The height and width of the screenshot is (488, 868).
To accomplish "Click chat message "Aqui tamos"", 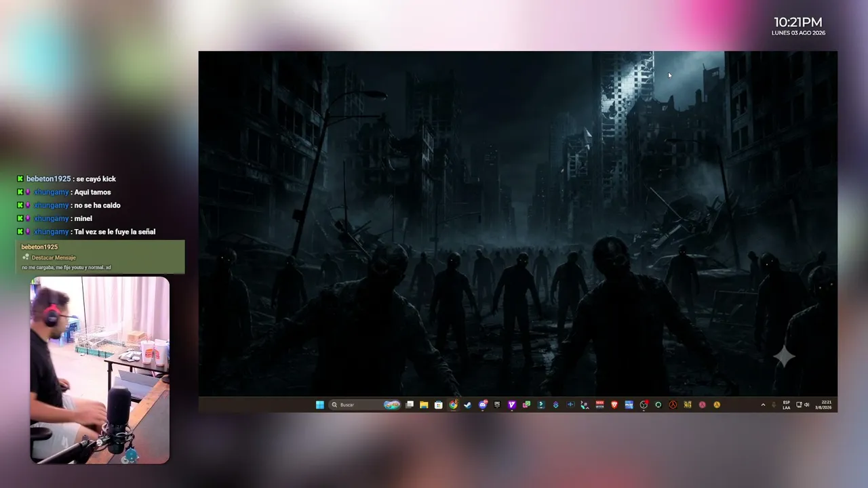I will point(92,192).
